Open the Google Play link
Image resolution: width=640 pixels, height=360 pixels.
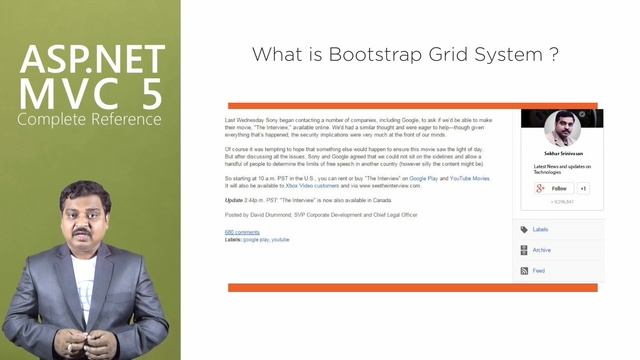[x=424, y=178]
